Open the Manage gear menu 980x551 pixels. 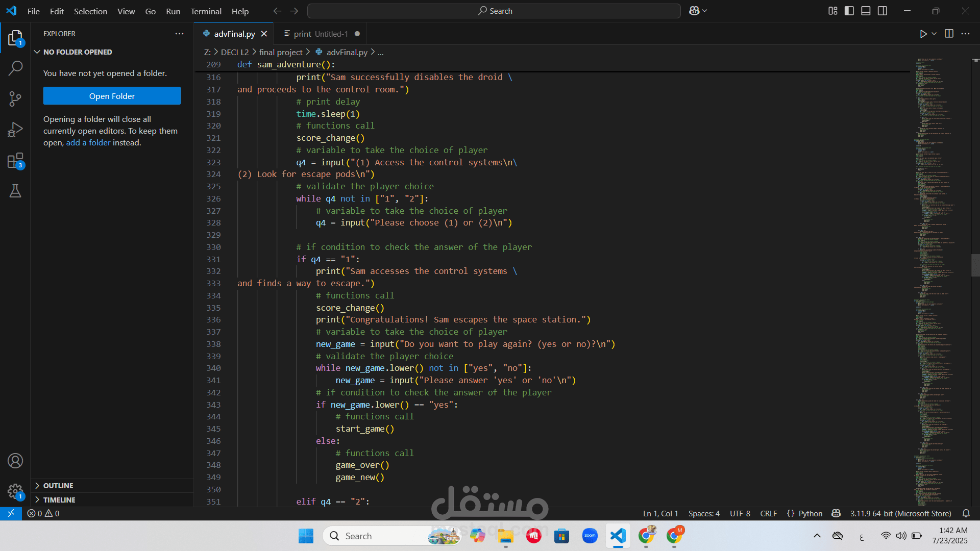click(x=15, y=491)
